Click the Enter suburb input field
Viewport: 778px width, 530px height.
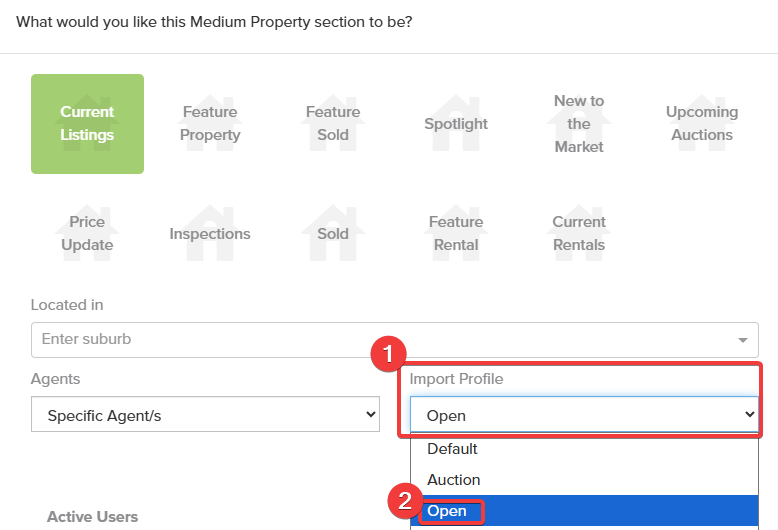click(x=380, y=340)
